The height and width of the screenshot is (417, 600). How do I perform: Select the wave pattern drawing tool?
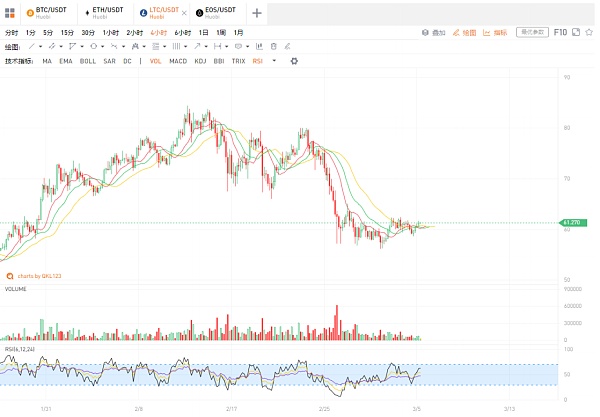tap(114, 46)
